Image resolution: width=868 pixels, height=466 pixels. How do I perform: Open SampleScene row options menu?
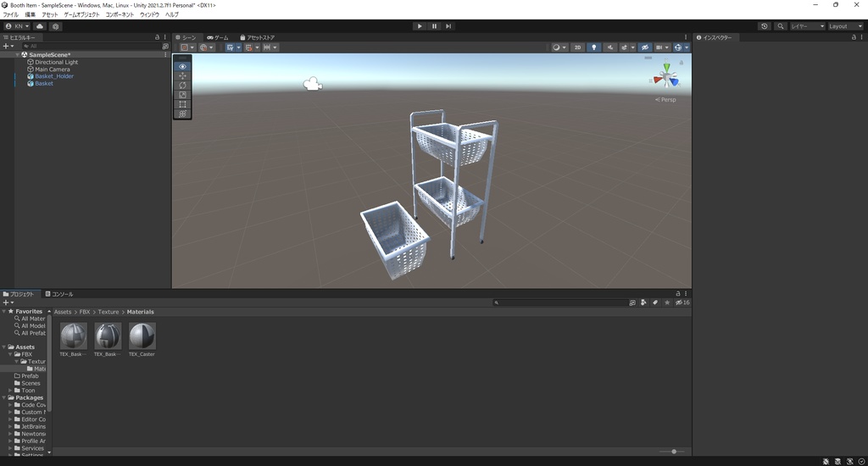pos(165,55)
